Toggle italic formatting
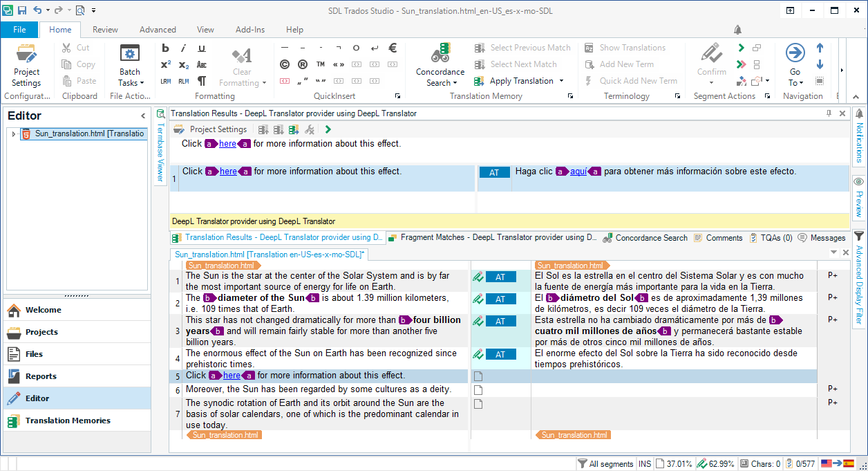The width and height of the screenshot is (868, 471). tap(183, 48)
